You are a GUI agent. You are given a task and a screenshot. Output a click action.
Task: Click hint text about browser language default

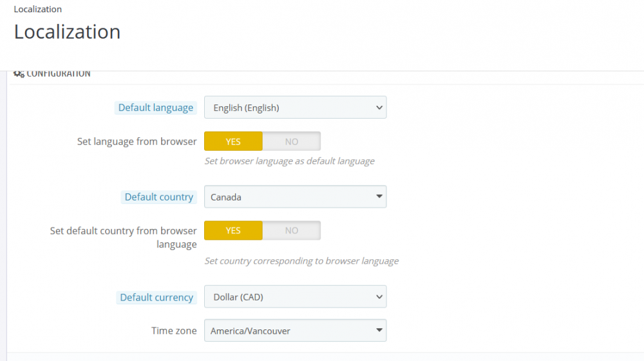(289, 161)
